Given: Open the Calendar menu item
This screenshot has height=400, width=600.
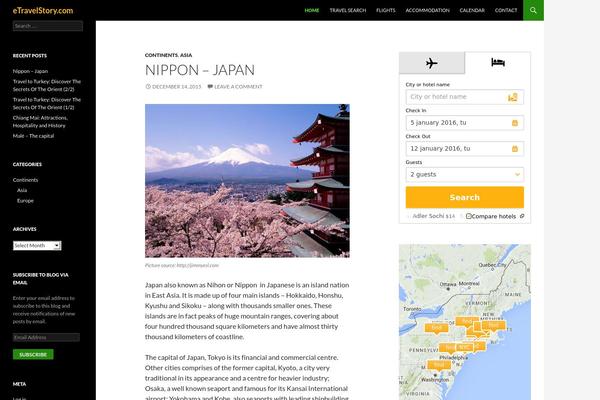Looking at the screenshot, I should tap(472, 10).
